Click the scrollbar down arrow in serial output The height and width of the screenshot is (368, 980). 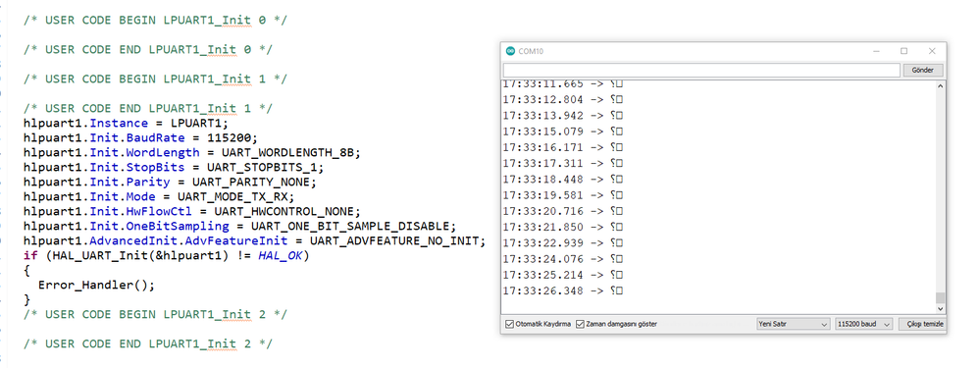(x=940, y=308)
